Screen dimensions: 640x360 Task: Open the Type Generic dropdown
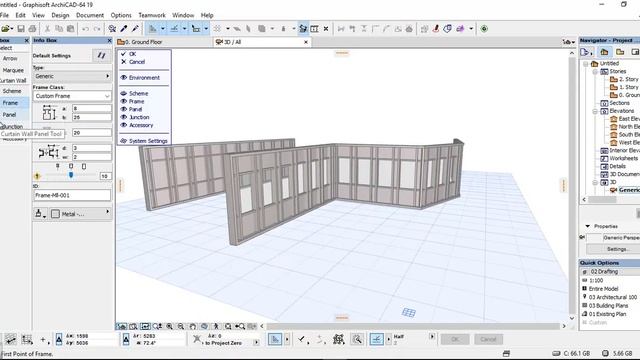pos(72,76)
